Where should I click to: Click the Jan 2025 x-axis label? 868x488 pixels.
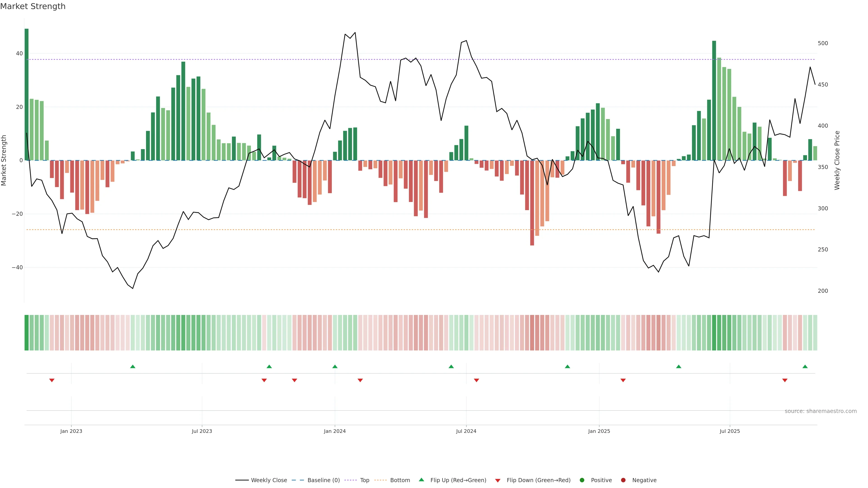point(599,431)
